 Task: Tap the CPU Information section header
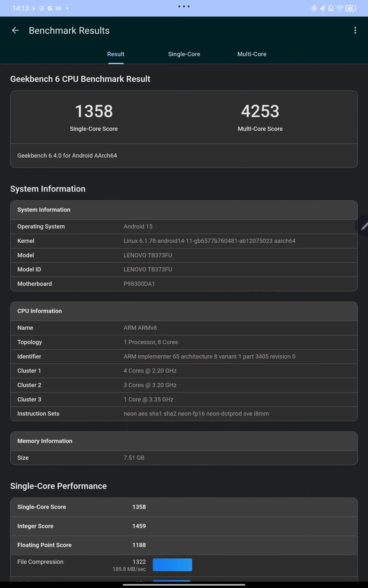tap(184, 311)
